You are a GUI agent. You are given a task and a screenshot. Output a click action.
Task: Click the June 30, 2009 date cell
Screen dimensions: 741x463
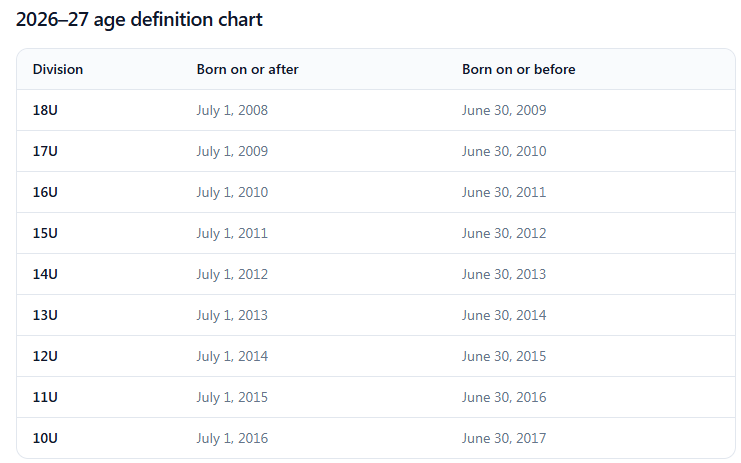tap(504, 111)
